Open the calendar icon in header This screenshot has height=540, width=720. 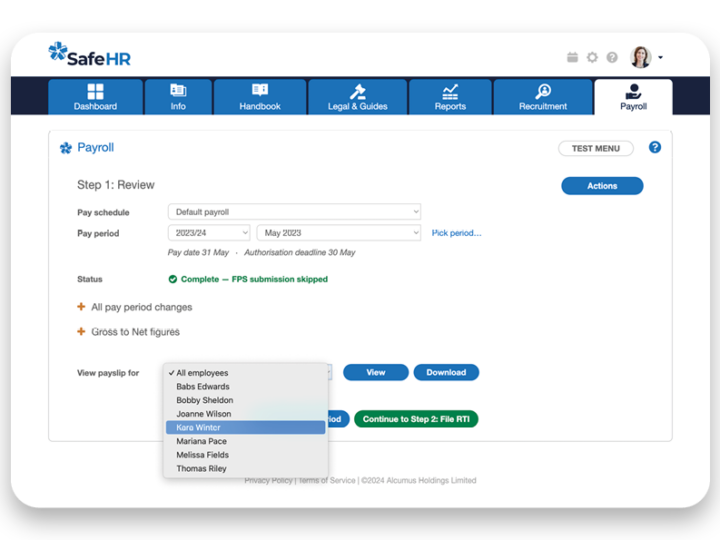pos(572,57)
